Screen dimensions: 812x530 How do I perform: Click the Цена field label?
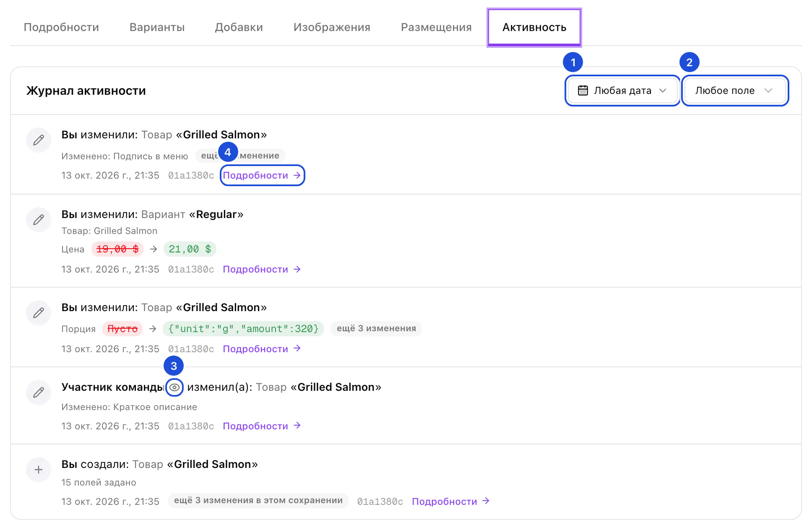[73, 249]
